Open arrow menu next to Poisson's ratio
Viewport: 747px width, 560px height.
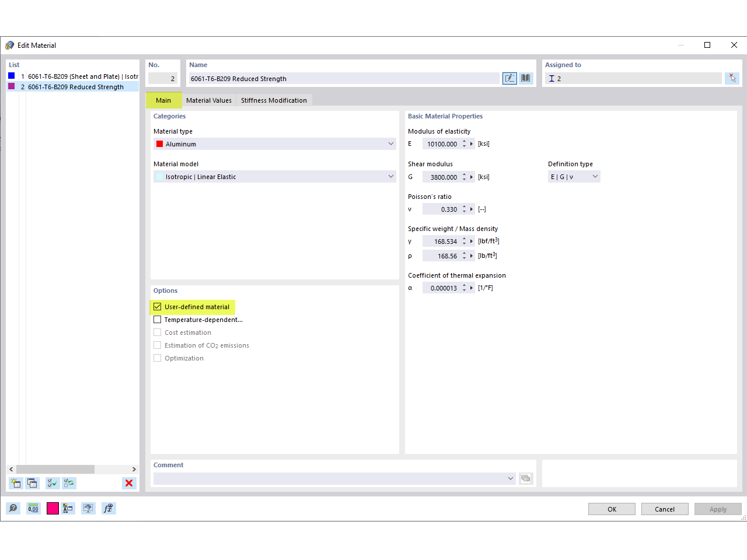[x=472, y=209]
